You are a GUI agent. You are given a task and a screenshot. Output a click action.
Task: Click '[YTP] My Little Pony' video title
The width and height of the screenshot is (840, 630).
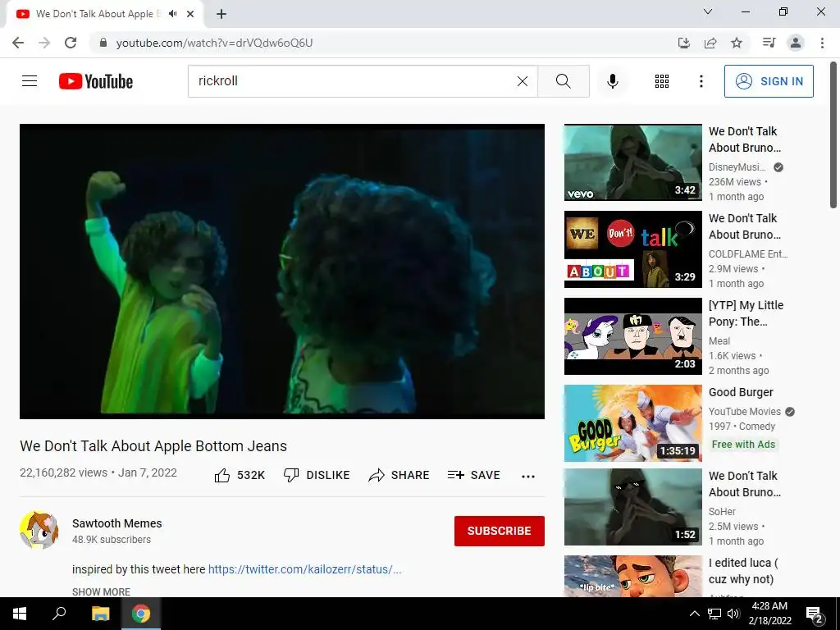[746, 313]
